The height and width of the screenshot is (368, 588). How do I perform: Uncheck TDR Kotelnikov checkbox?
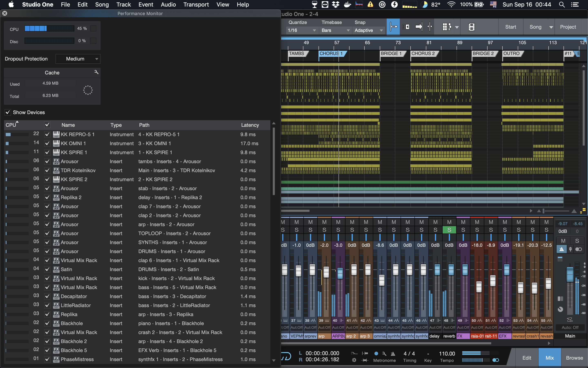coord(47,170)
